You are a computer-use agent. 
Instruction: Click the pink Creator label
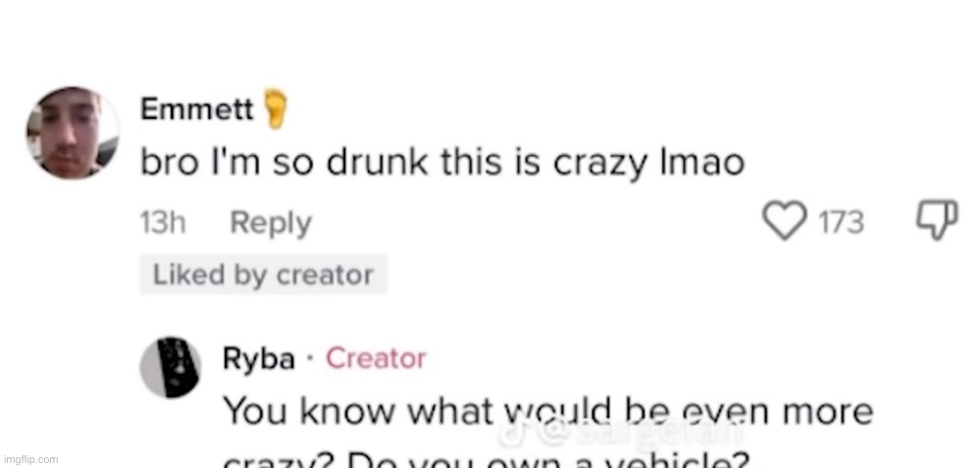(x=376, y=359)
